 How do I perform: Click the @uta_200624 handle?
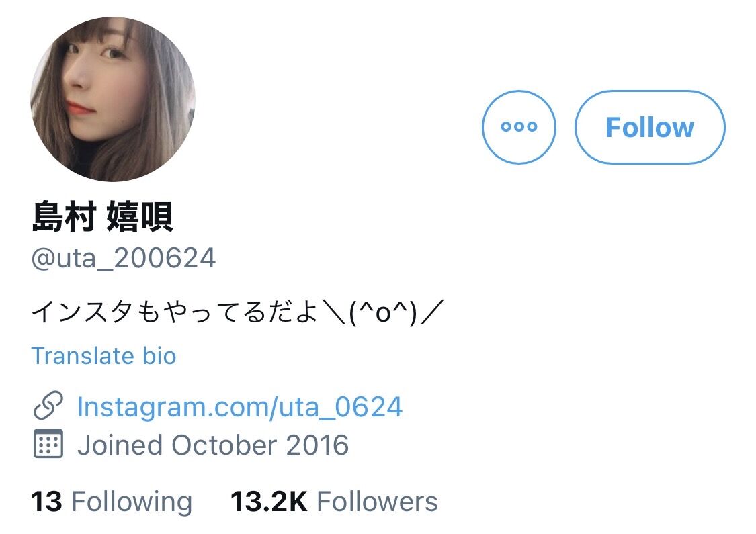click(x=124, y=258)
